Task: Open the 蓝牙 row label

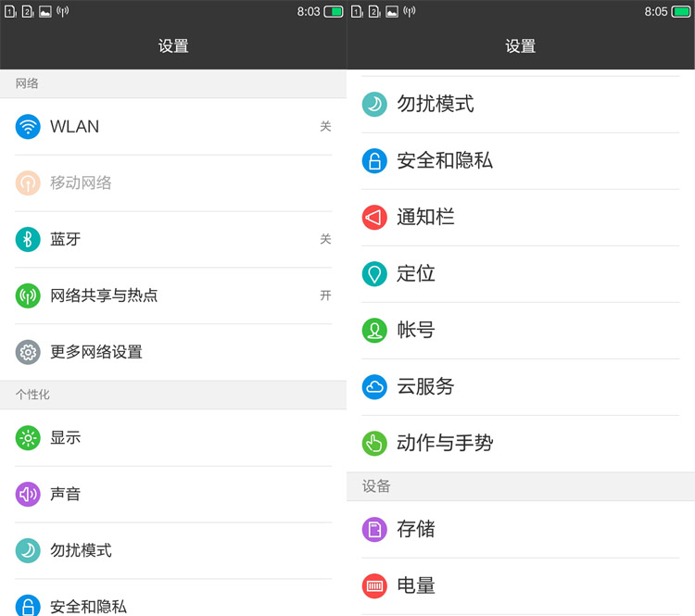Action: pyautogui.click(x=65, y=239)
